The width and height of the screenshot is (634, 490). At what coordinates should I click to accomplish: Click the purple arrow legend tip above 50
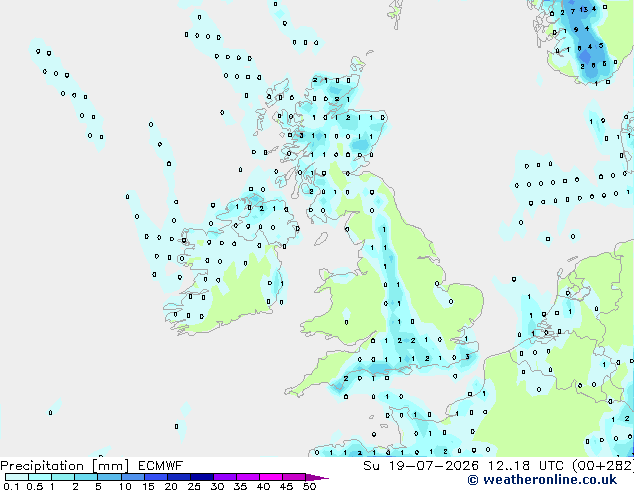tap(317, 477)
